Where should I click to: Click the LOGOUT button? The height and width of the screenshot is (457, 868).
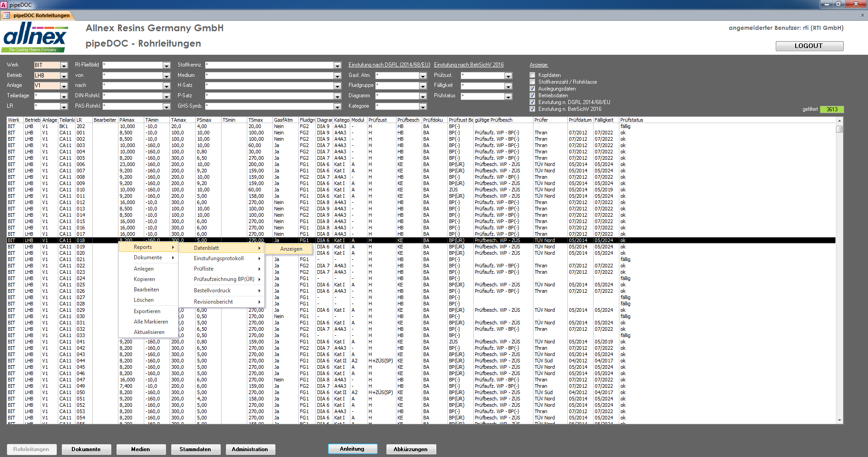pyautogui.click(x=809, y=46)
